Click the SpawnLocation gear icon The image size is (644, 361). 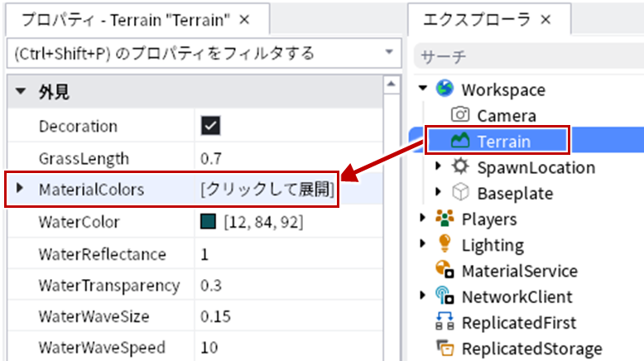pos(460,166)
